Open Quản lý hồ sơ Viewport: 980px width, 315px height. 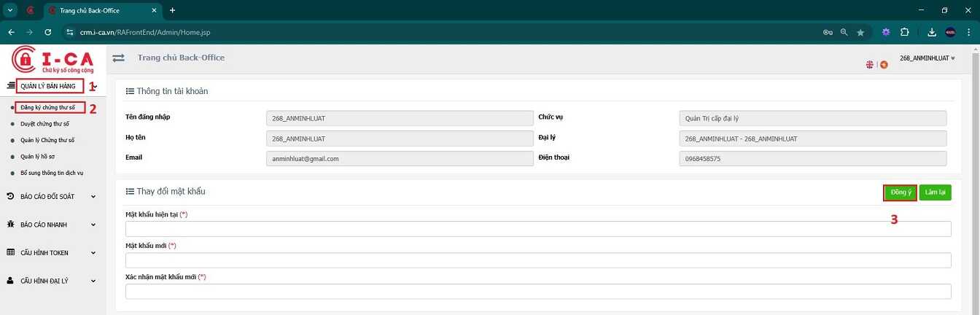(36, 156)
